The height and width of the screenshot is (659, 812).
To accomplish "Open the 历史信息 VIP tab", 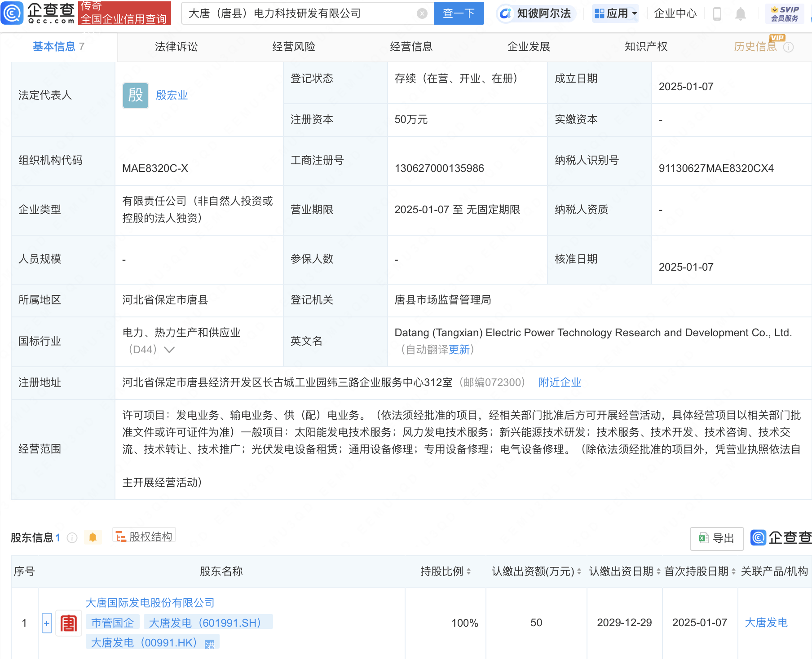I will tap(755, 46).
